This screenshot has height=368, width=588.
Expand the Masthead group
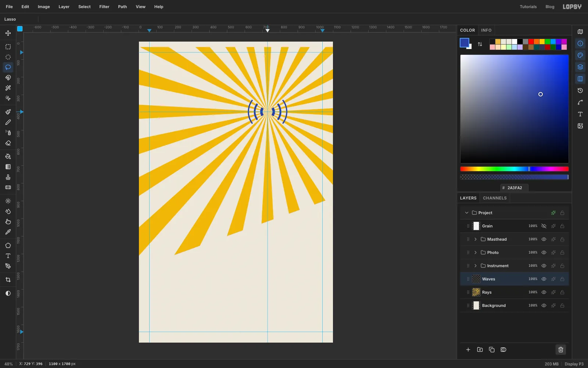click(476, 239)
